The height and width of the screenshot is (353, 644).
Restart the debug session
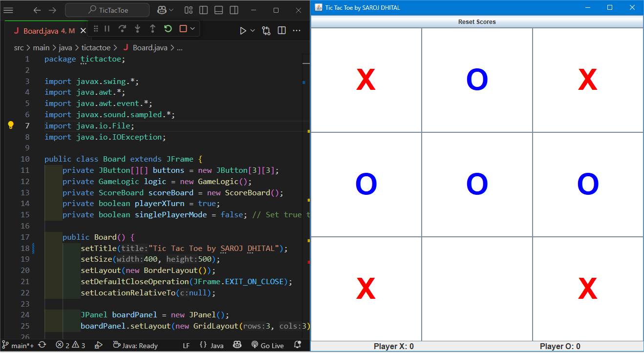pos(168,30)
